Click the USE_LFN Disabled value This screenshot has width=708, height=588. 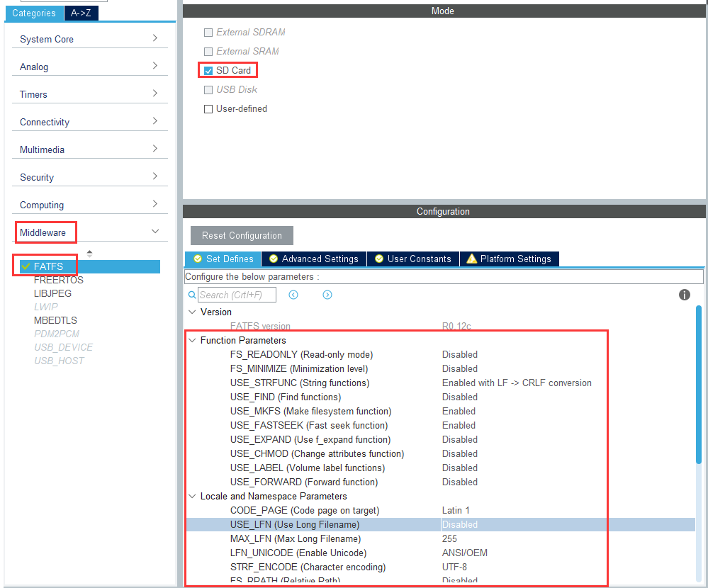click(x=460, y=524)
